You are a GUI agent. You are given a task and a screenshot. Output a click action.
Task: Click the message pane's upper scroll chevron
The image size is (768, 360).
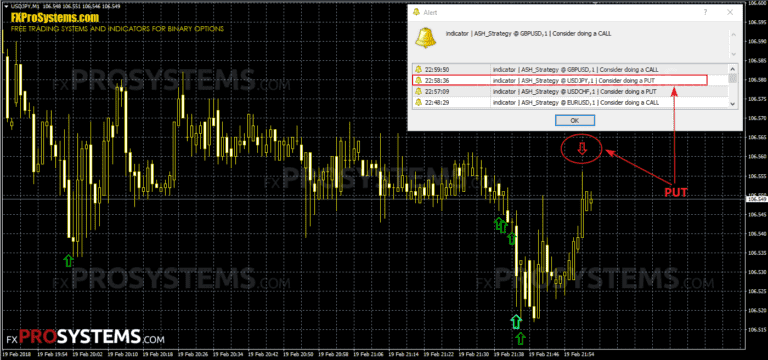(733, 35)
